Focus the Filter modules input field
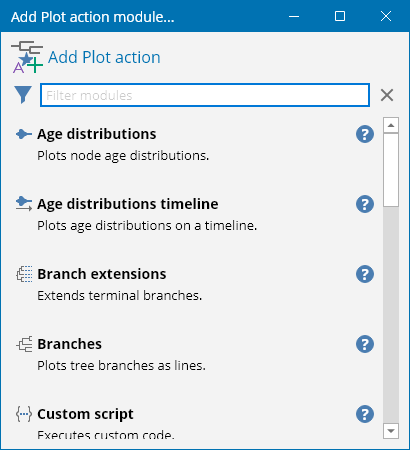The image size is (410, 450). [205, 95]
